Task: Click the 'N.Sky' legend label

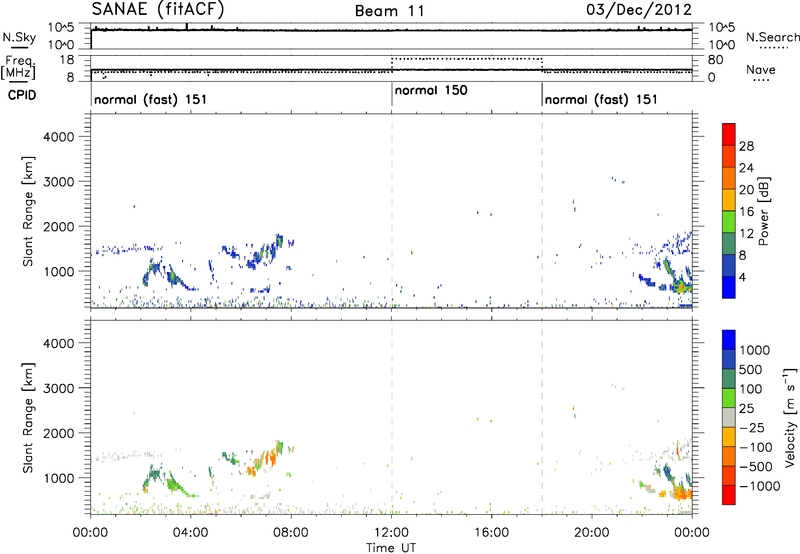Action: click(19, 37)
